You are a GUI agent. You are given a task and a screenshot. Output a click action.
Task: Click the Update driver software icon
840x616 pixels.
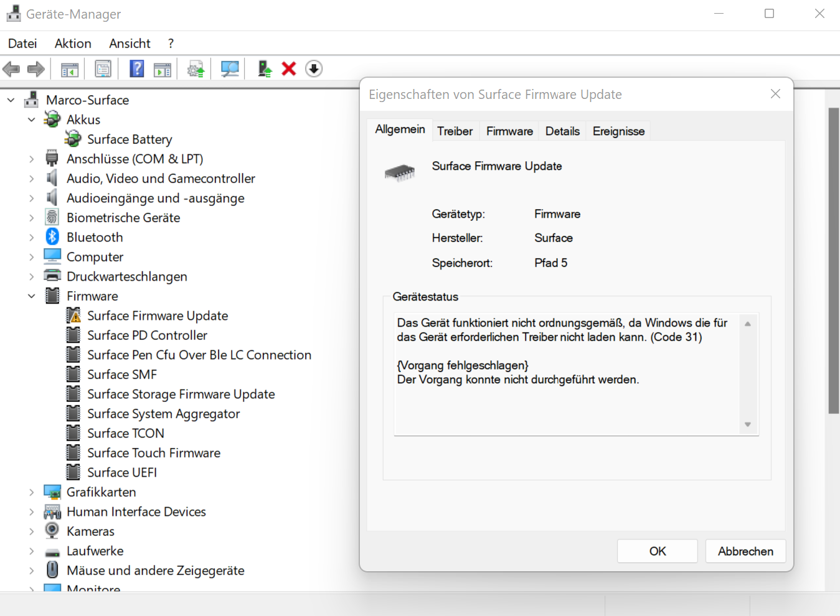[x=196, y=69]
